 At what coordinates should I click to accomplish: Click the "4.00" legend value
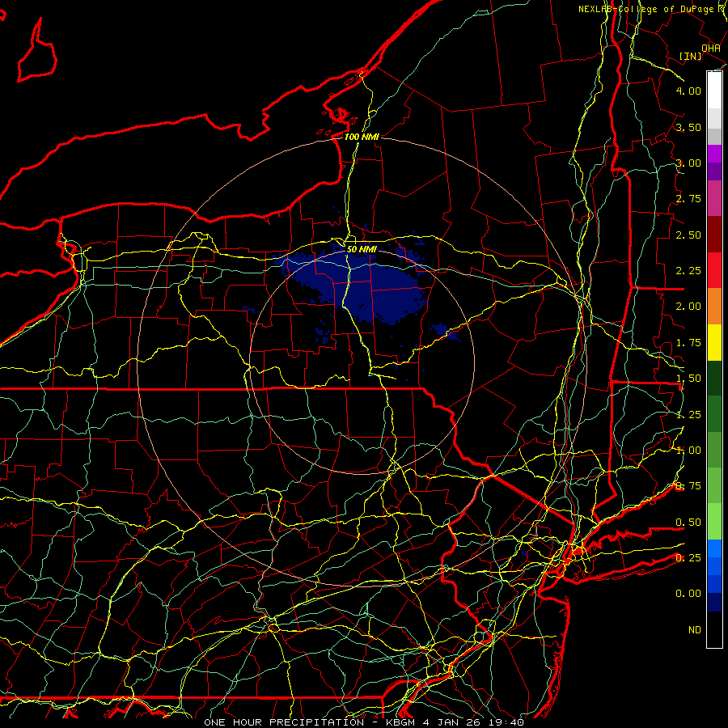[688, 91]
